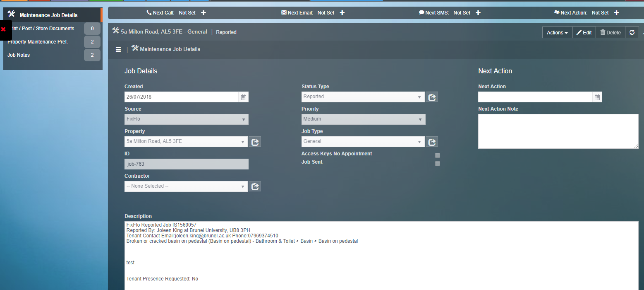Click the plus icon for Next Call

(203, 13)
